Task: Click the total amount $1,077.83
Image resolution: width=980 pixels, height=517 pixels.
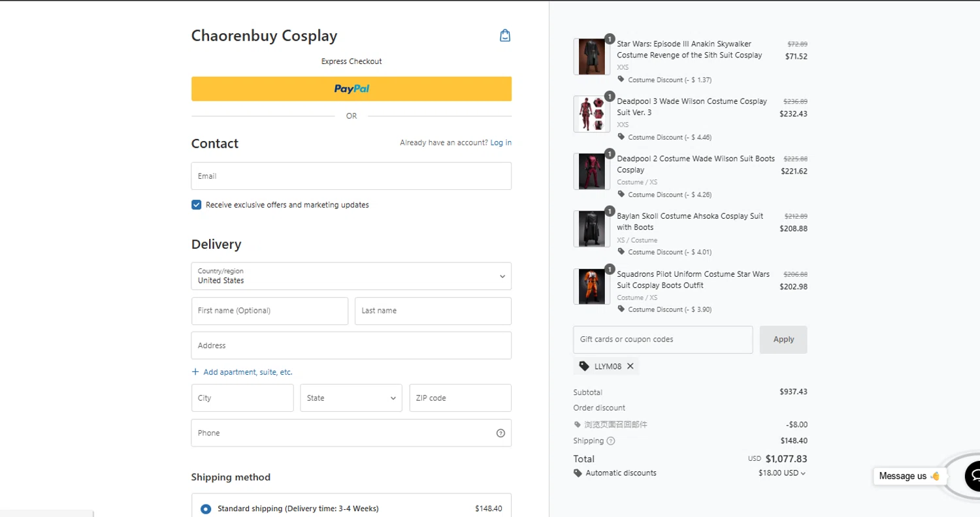Action: [x=786, y=459]
